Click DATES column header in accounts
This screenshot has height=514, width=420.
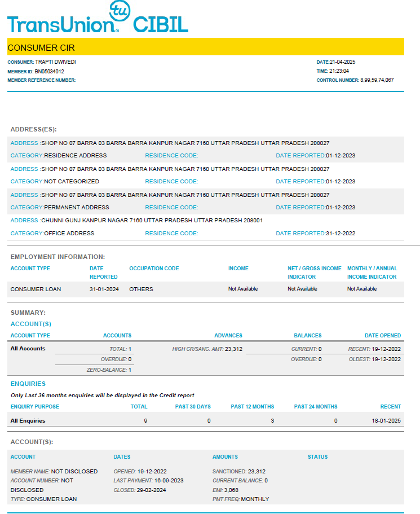pos(122,456)
